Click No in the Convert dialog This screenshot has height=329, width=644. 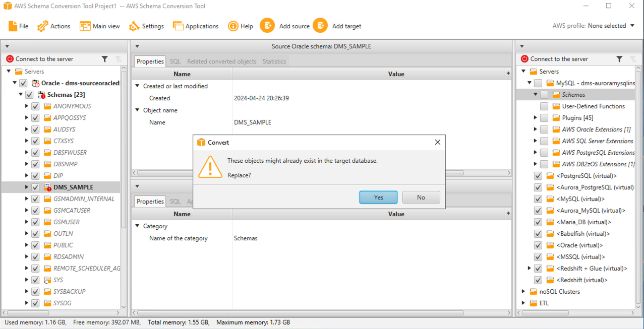click(x=421, y=198)
